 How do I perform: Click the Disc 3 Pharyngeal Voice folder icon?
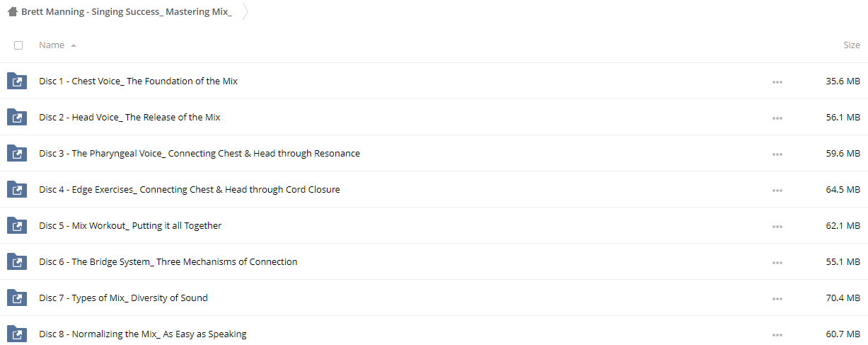(17, 153)
